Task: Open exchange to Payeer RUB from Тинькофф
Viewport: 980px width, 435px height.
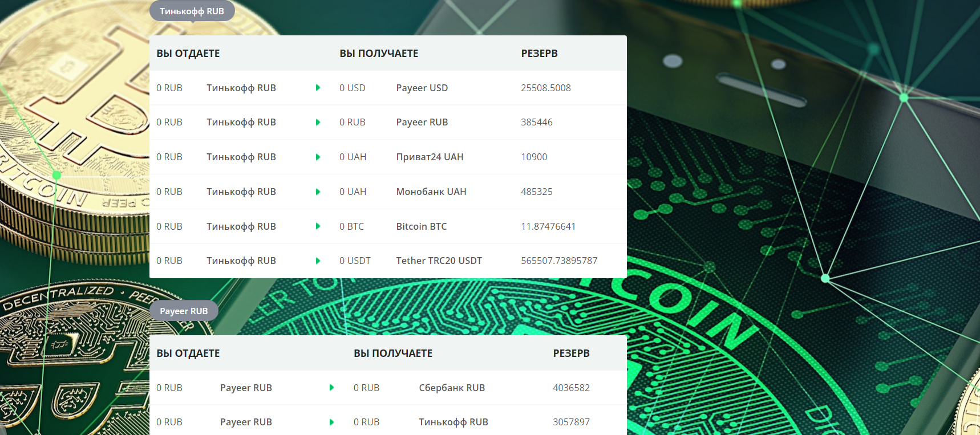Action: [x=422, y=122]
